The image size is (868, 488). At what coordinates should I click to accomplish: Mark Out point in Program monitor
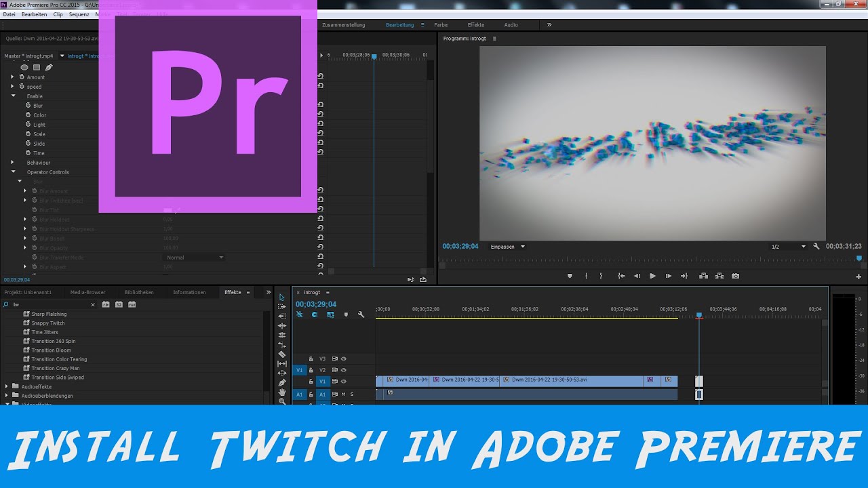(601, 276)
